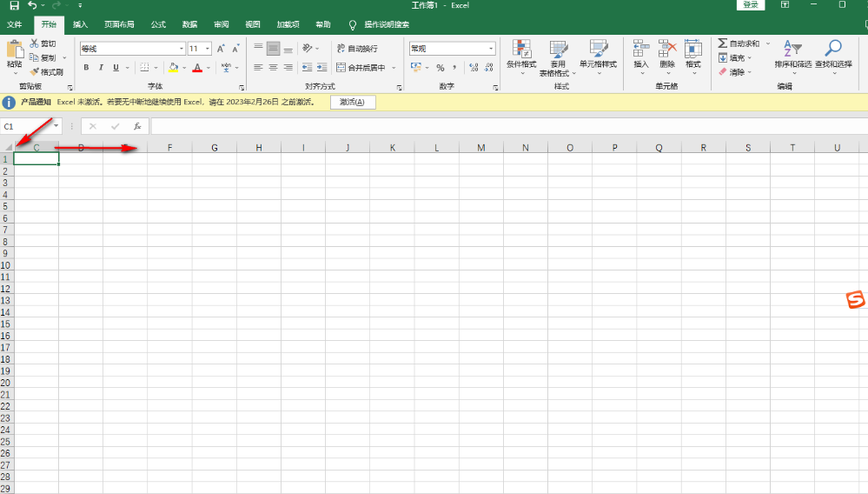
Task: Click the yellow fill color bucket
Action: click(x=173, y=68)
